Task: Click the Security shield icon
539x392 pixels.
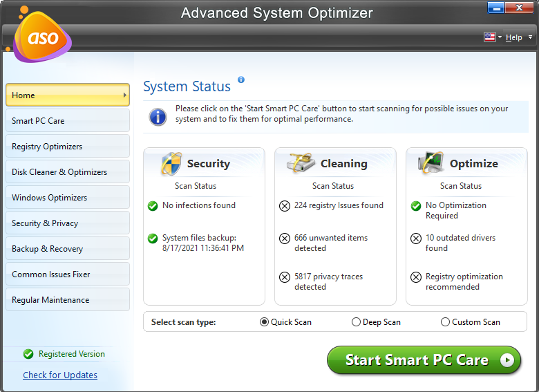Action: 171,164
